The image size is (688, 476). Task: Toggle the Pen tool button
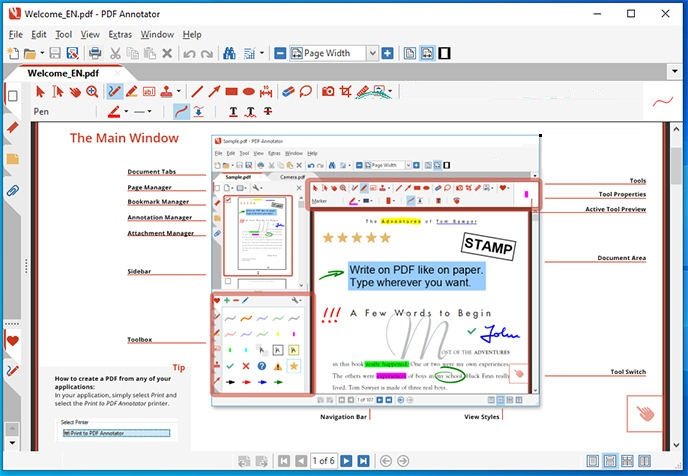pos(115,92)
